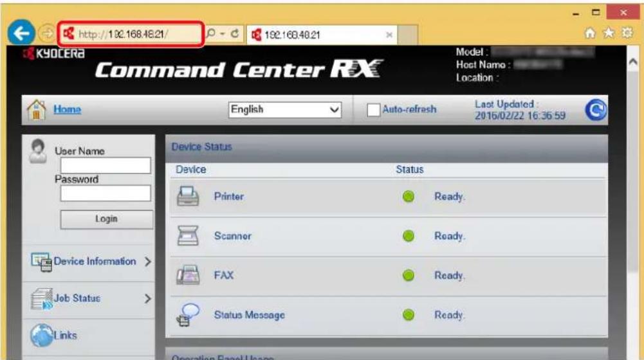The height and width of the screenshot is (360, 644).
Task: Click the Printer device icon
Action: tap(188, 196)
